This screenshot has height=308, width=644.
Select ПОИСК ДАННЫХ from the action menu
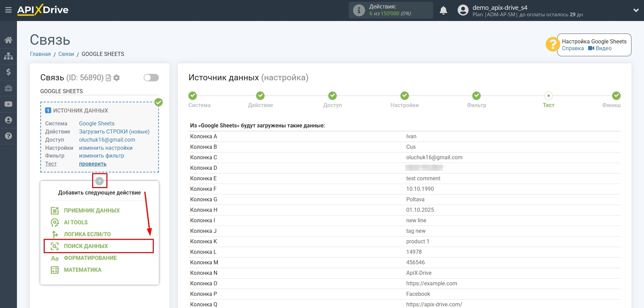pyautogui.click(x=85, y=246)
